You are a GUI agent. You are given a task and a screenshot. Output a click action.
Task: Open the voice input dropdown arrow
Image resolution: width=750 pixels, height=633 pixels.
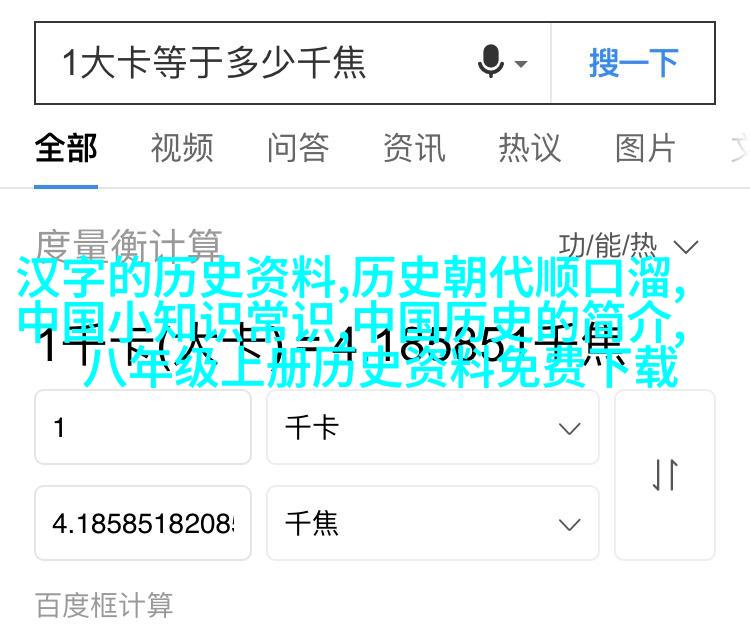[x=521, y=63]
